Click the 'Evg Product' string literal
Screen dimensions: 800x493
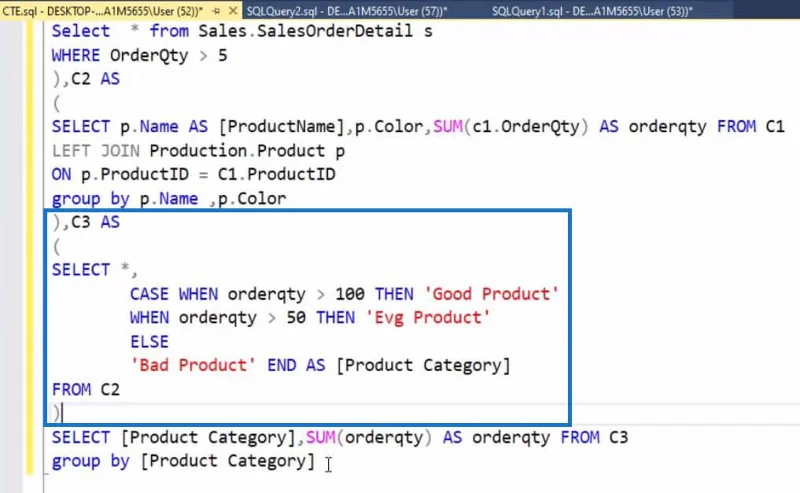coord(428,318)
